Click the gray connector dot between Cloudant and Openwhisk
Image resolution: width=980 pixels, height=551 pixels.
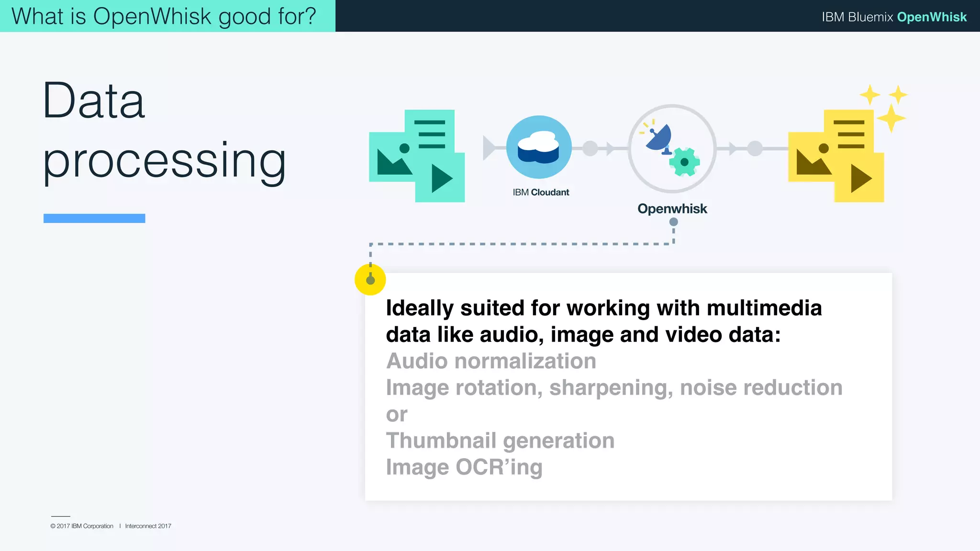(x=590, y=148)
